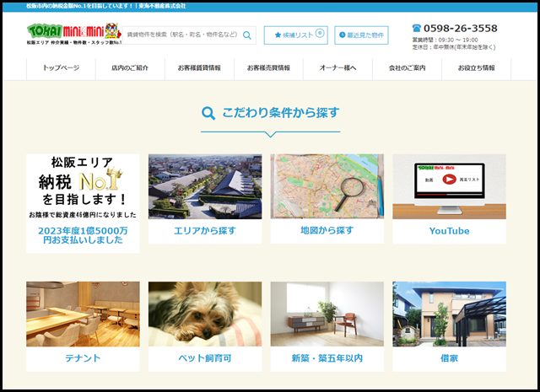Image resolution: width=540 pixels, height=392 pixels.
Task: Click the magnifier search icon in search box
Action: point(247,35)
